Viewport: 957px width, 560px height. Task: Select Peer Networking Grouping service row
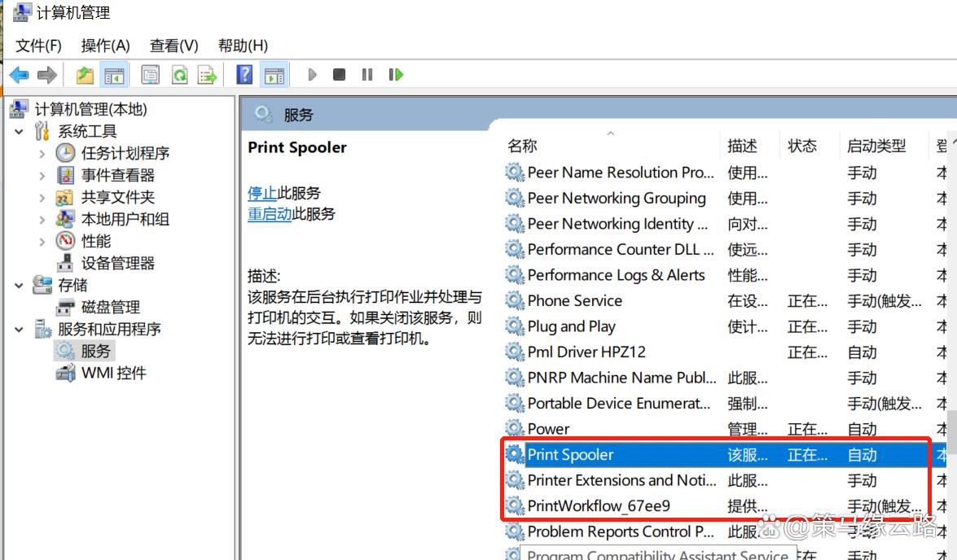725,199
